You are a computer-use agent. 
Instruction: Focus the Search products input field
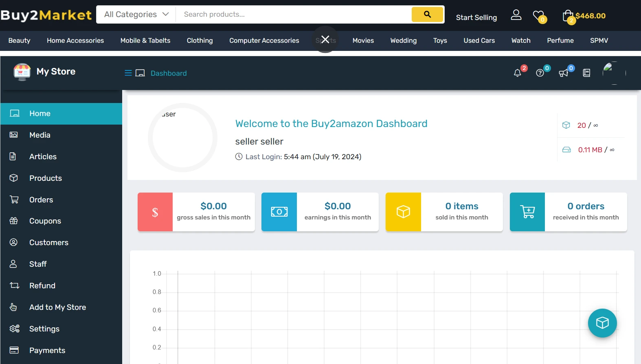tap(294, 14)
